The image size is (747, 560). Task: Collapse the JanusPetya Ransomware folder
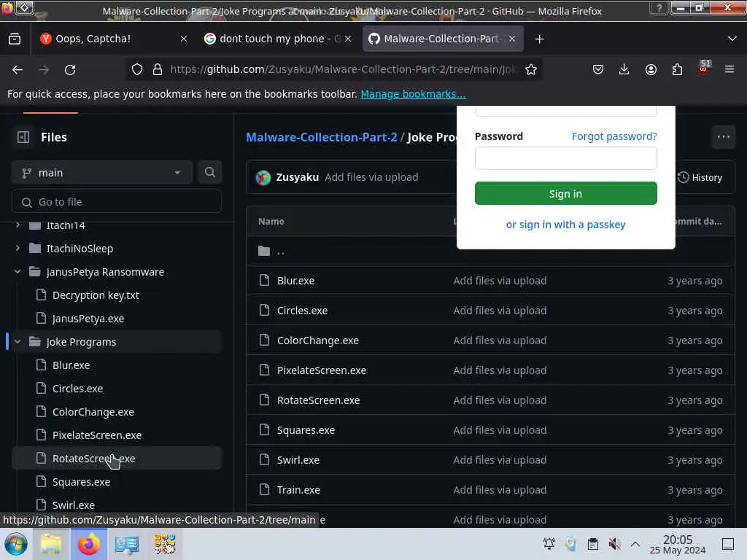pyautogui.click(x=18, y=271)
